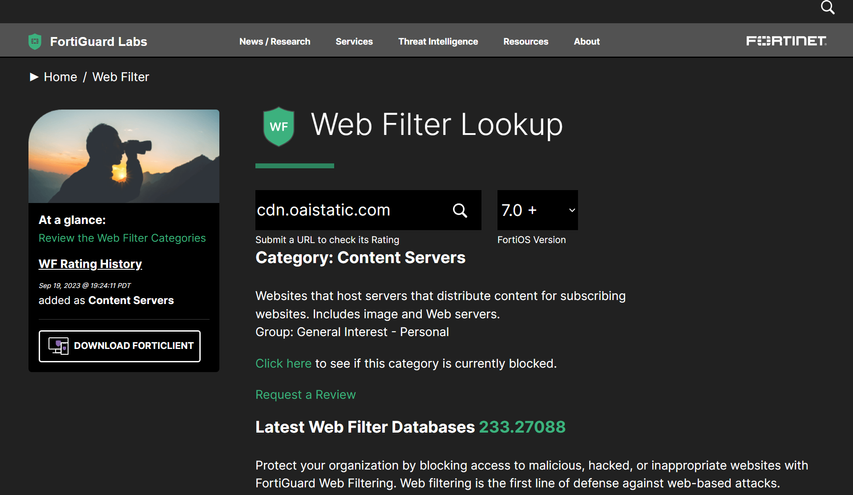The image size is (853, 495).
Task: Click the Download FortiClient button
Action: [120, 346]
